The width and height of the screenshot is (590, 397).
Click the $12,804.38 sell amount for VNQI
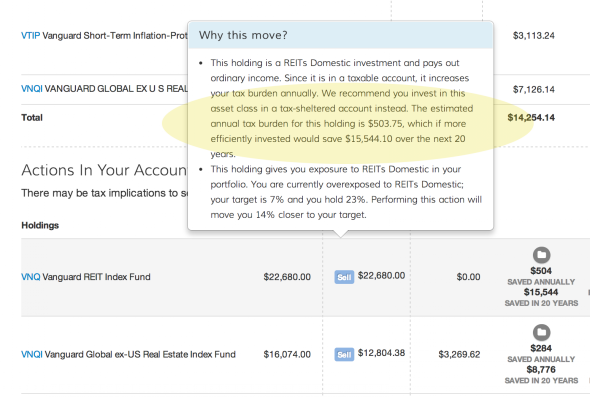382,353
